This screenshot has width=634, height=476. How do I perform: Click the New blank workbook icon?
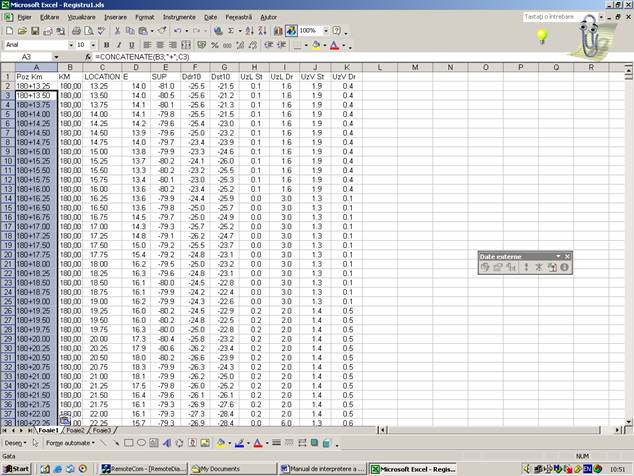[8, 31]
